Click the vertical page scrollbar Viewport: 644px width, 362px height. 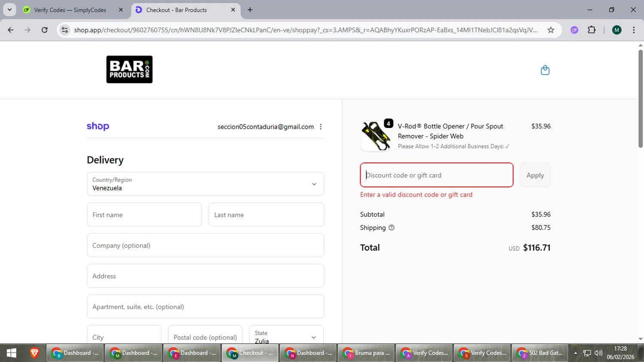pyautogui.click(x=640, y=99)
